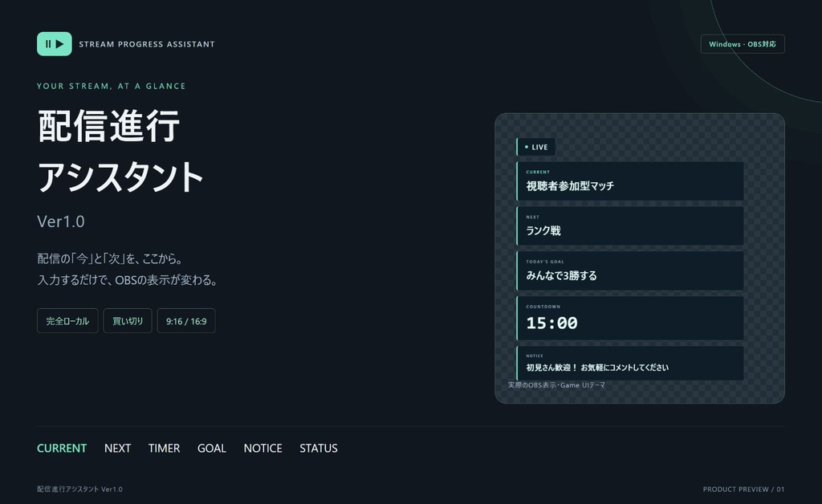
Task: Click the 買い切り tag
Action: pyautogui.click(x=128, y=321)
